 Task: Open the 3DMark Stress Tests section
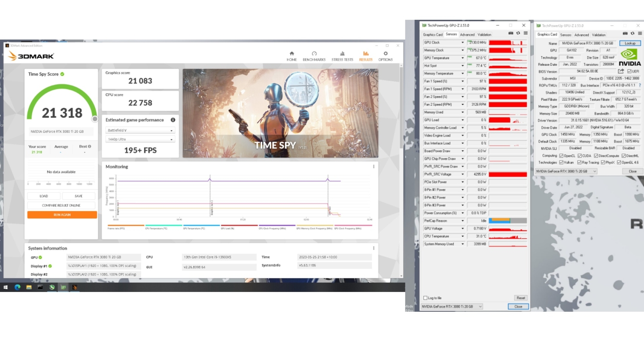click(342, 56)
